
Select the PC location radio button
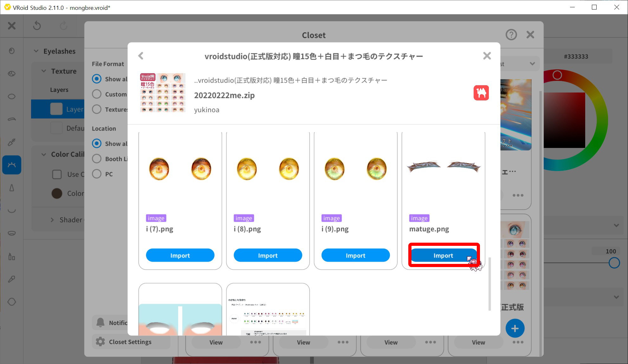click(x=97, y=174)
